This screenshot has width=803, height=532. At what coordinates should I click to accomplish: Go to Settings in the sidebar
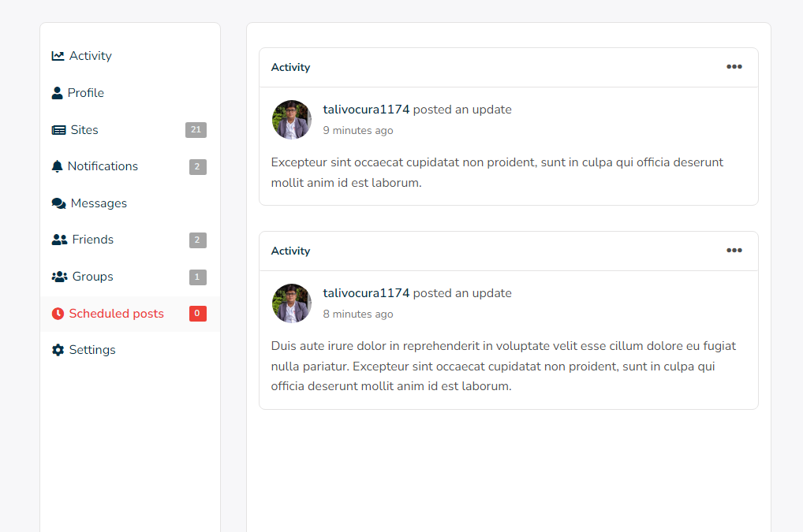point(92,350)
